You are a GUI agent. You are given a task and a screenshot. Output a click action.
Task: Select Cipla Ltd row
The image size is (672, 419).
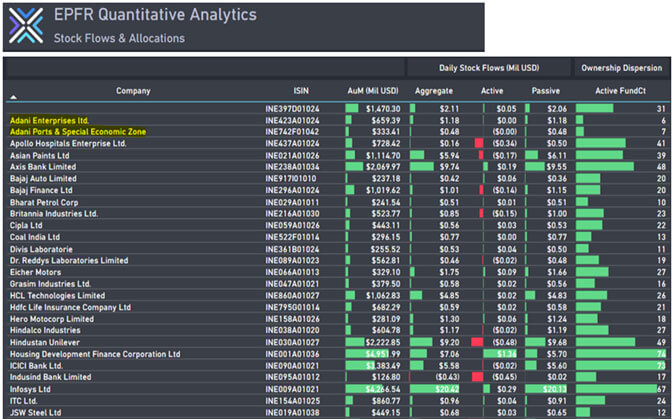338,225
